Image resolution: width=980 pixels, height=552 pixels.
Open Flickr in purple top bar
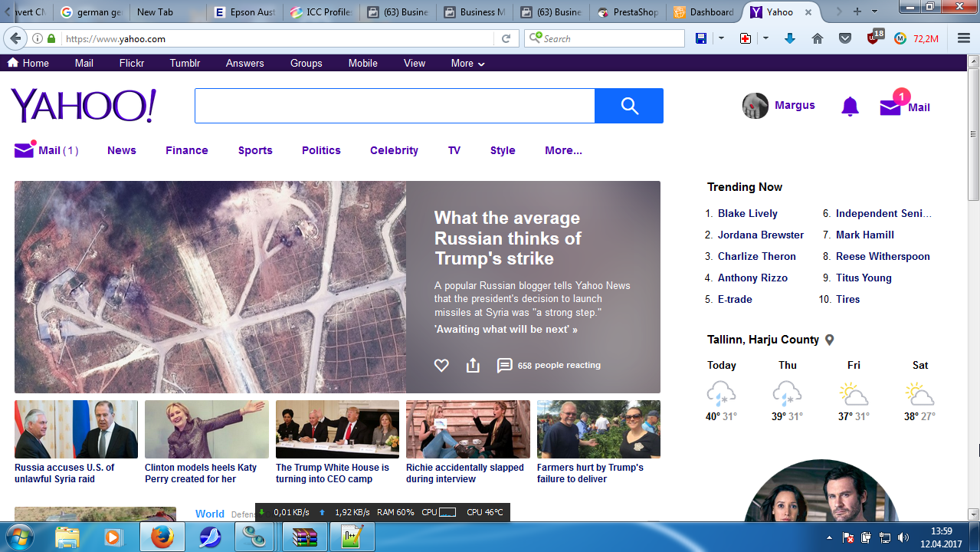pos(132,63)
